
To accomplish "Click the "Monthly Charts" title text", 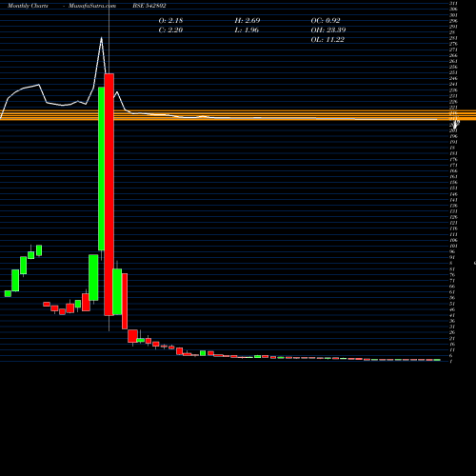I will pyautogui.click(x=28, y=6).
